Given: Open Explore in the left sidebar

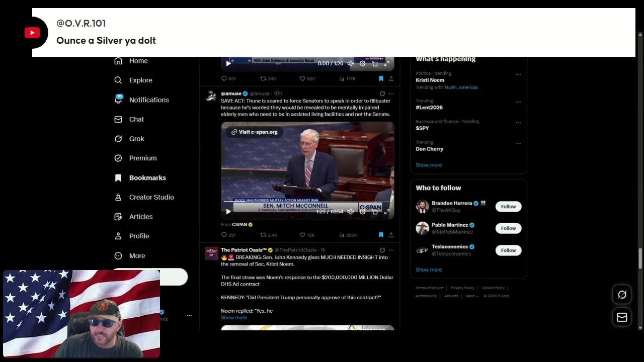Looking at the screenshot, I should (x=133, y=80).
